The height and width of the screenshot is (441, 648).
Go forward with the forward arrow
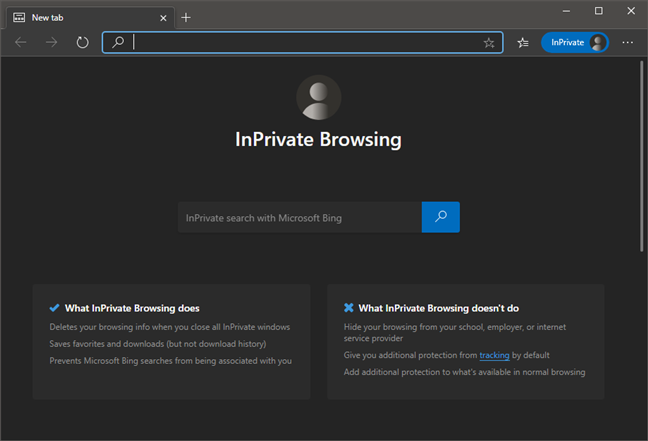[52, 42]
